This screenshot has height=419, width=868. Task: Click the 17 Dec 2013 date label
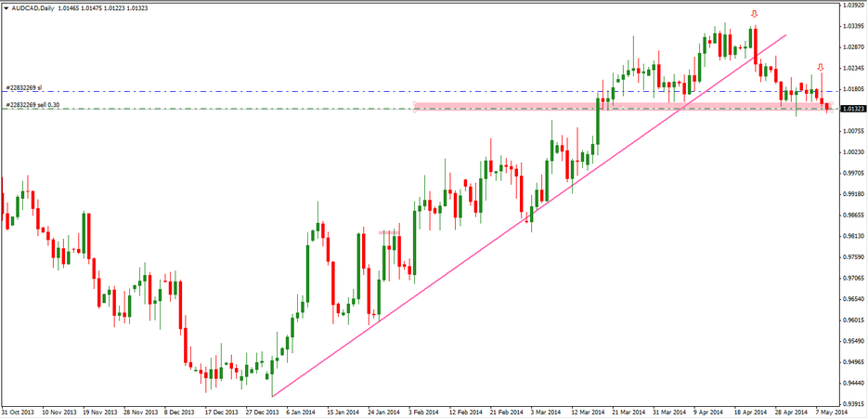(x=221, y=412)
